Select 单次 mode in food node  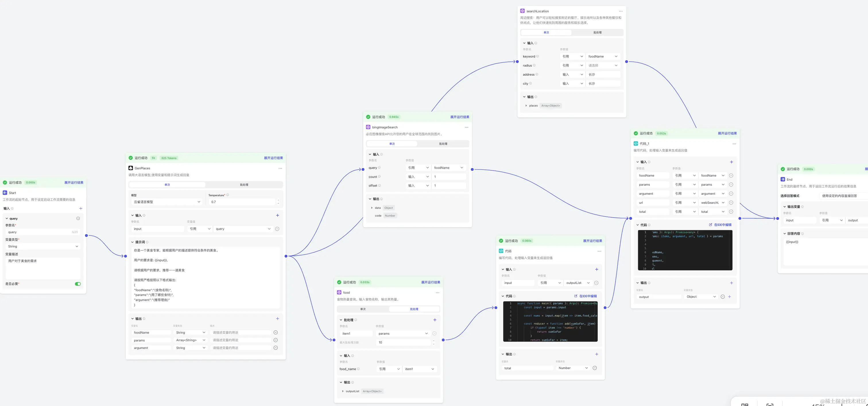pyautogui.click(x=363, y=309)
